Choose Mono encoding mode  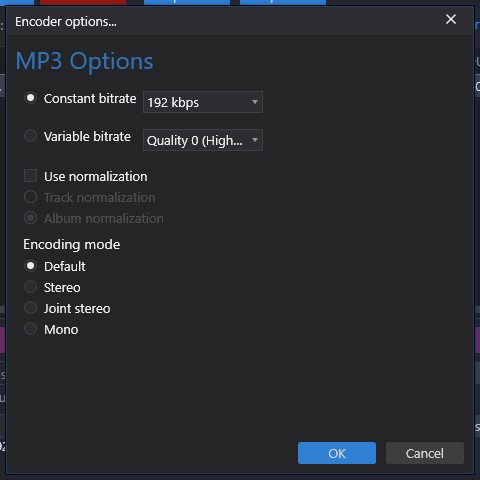point(30,329)
